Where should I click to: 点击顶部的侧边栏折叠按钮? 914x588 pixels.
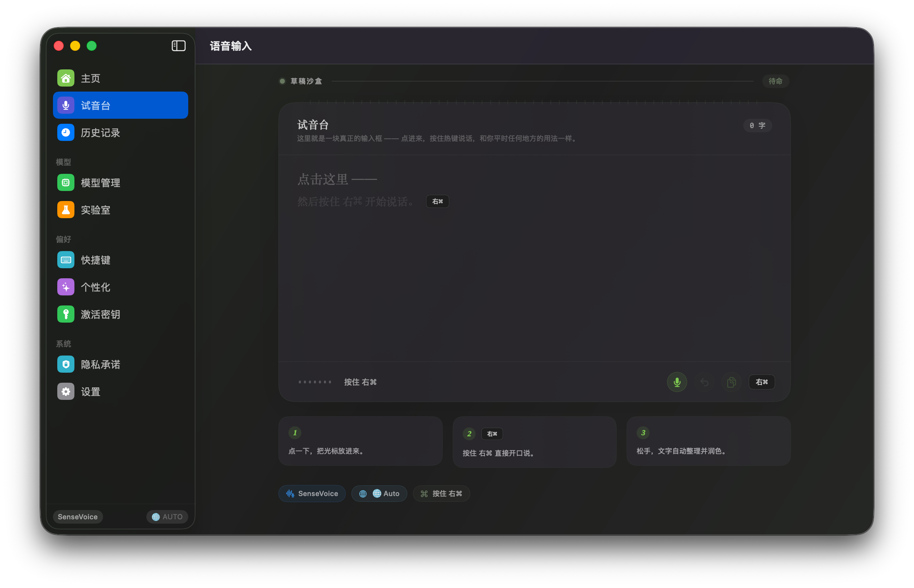[x=178, y=45]
